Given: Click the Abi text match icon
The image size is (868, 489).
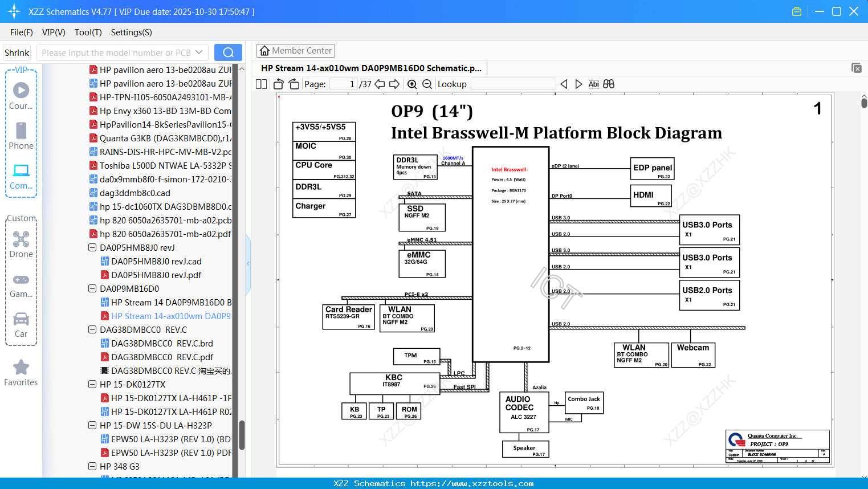Looking at the screenshot, I should (593, 84).
